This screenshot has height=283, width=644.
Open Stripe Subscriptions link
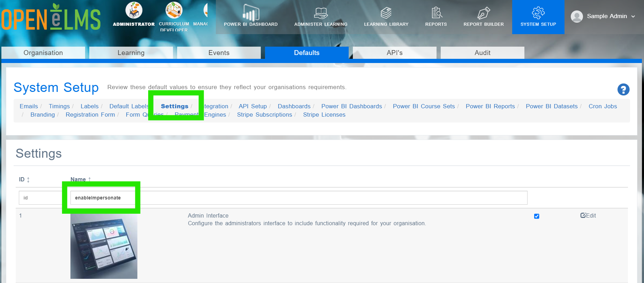pyautogui.click(x=265, y=115)
